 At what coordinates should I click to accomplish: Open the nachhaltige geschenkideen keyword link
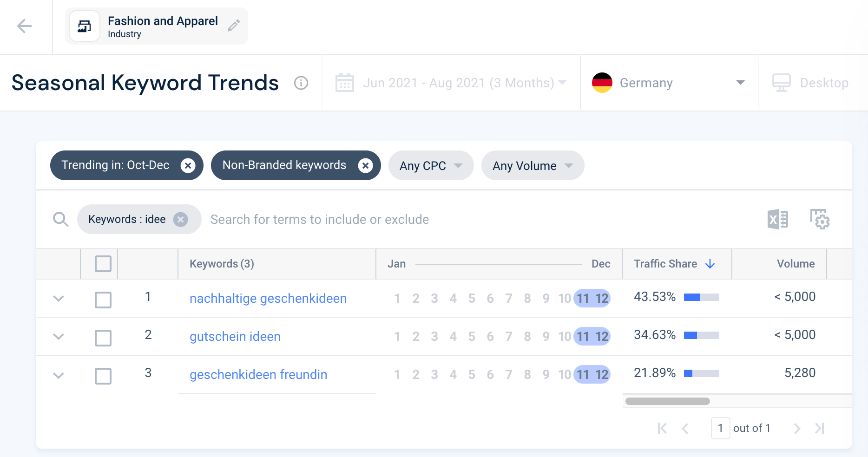[x=268, y=299]
